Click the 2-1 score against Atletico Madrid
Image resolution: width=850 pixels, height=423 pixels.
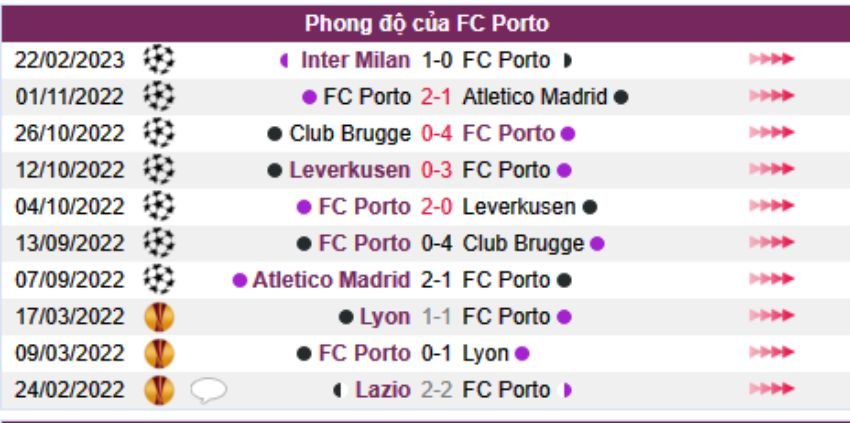[436, 97]
